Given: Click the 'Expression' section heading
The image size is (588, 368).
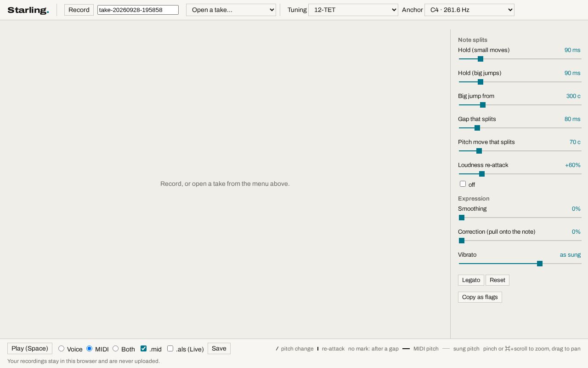Looking at the screenshot, I should click(474, 199).
